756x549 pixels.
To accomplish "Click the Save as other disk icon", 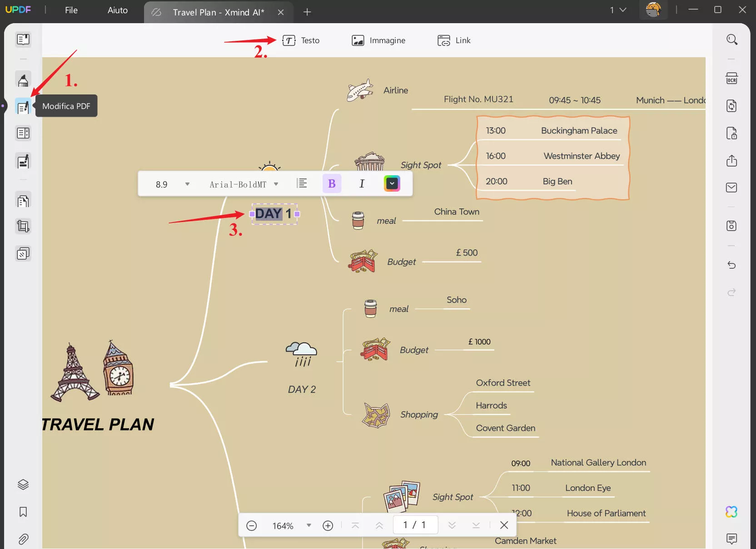I will (731, 226).
